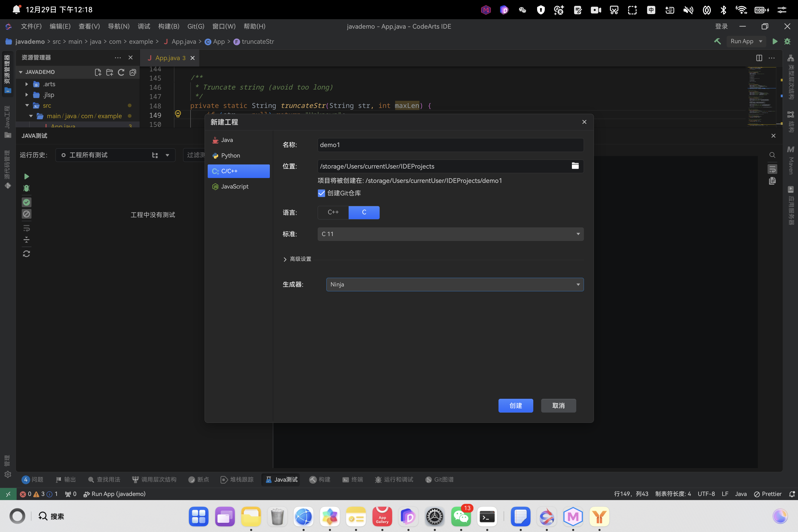Click the search icon in the test panel
The width and height of the screenshot is (798, 532).
pyautogui.click(x=772, y=155)
